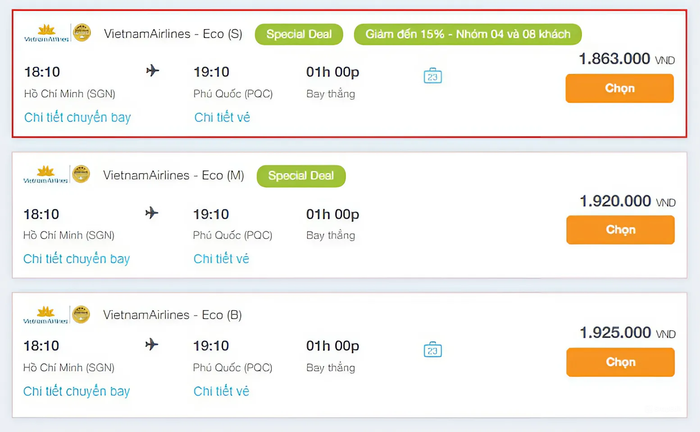Open Chi tiết chuyến bay for Eco (B)
The image size is (700, 432).
tap(77, 391)
